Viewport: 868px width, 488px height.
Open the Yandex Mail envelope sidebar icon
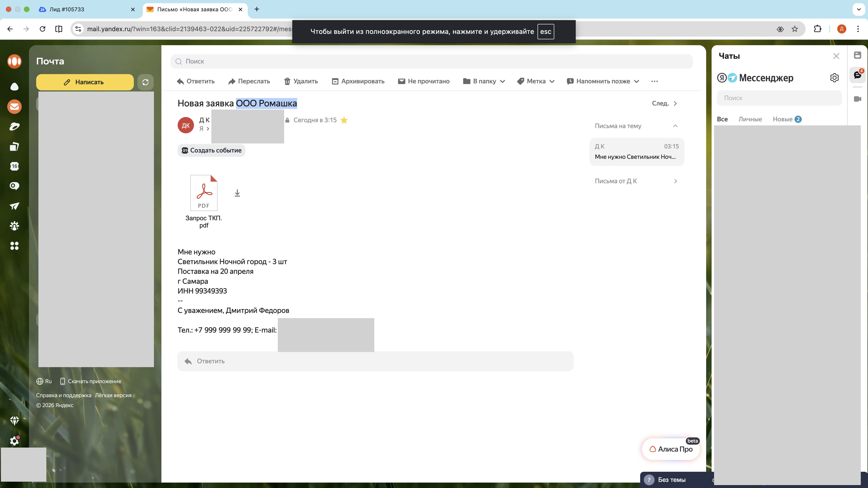coord(14,107)
